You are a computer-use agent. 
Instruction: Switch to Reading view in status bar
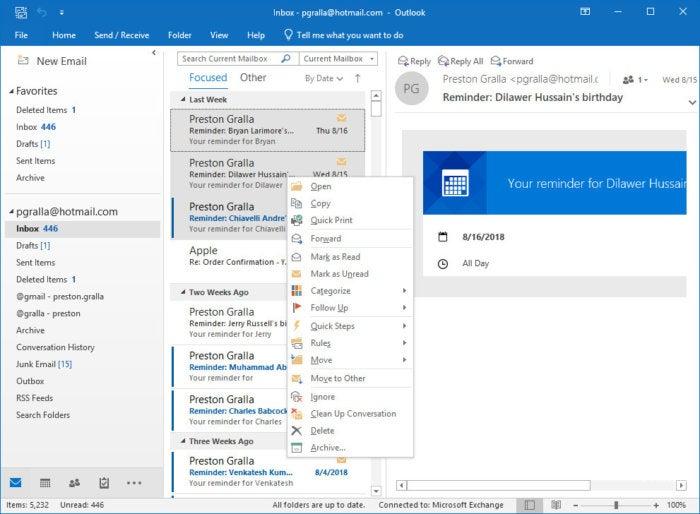pyautogui.click(x=555, y=505)
